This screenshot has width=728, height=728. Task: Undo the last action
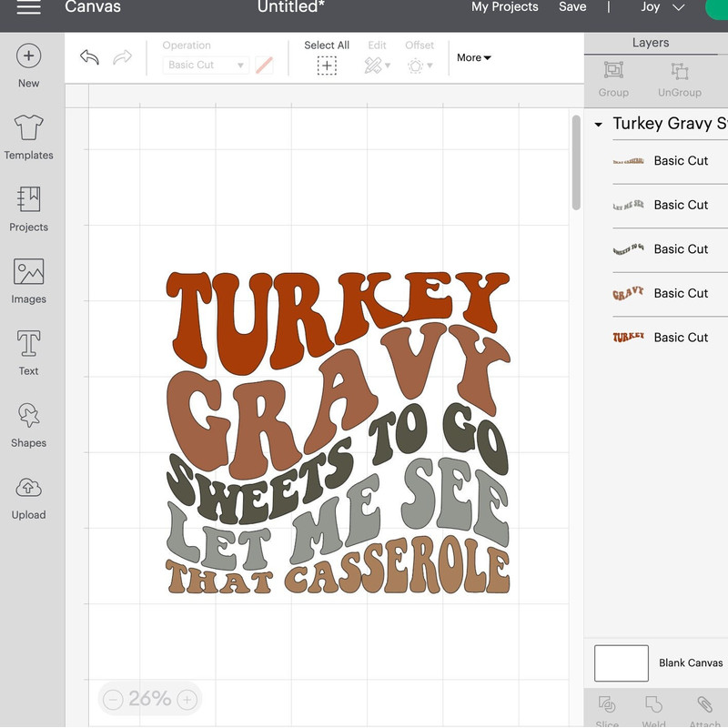89,58
